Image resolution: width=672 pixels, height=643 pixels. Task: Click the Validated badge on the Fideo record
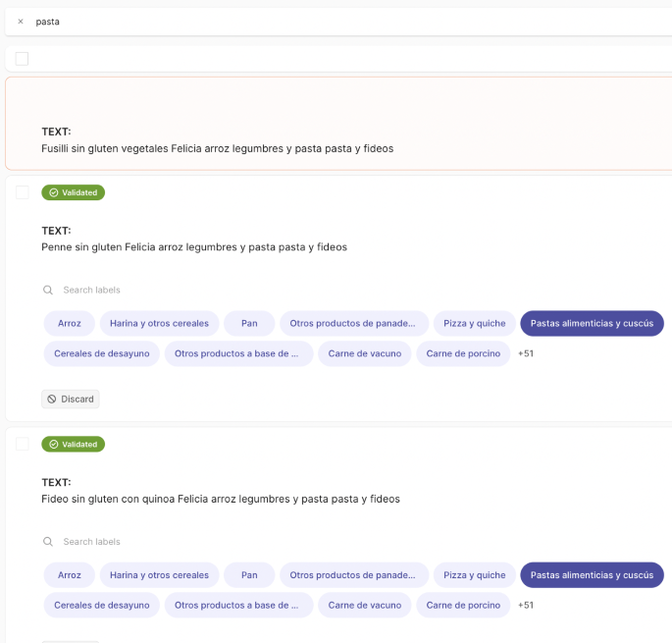(73, 445)
